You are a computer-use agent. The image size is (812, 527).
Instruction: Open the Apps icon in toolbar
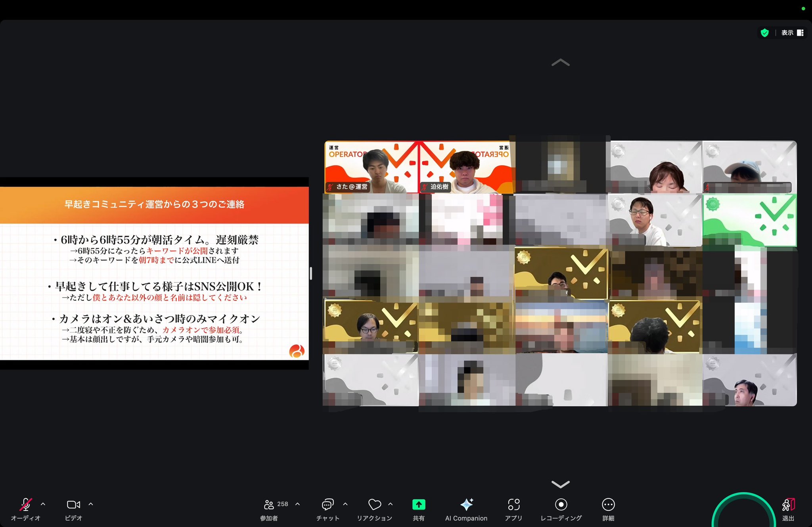point(514,504)
